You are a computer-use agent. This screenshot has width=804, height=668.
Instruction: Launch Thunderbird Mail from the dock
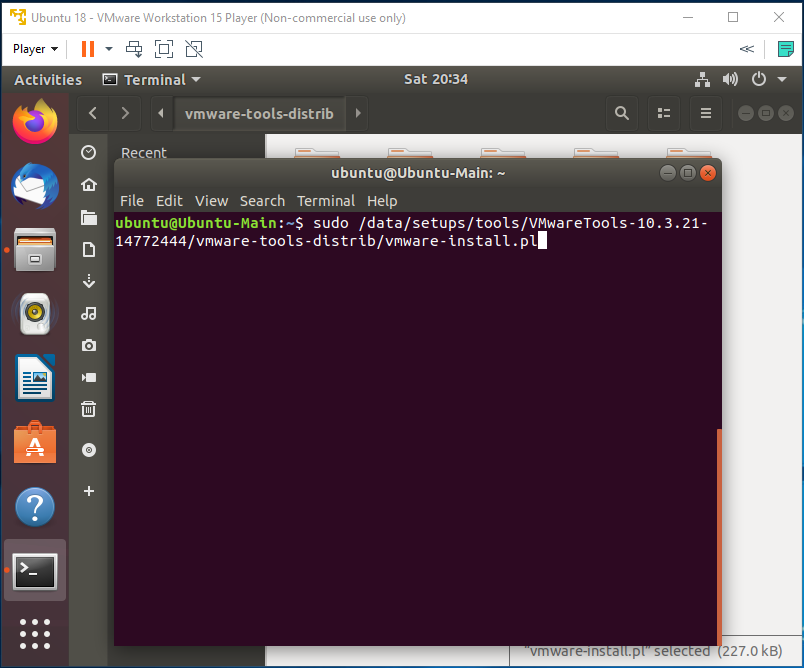click(35, 186)
